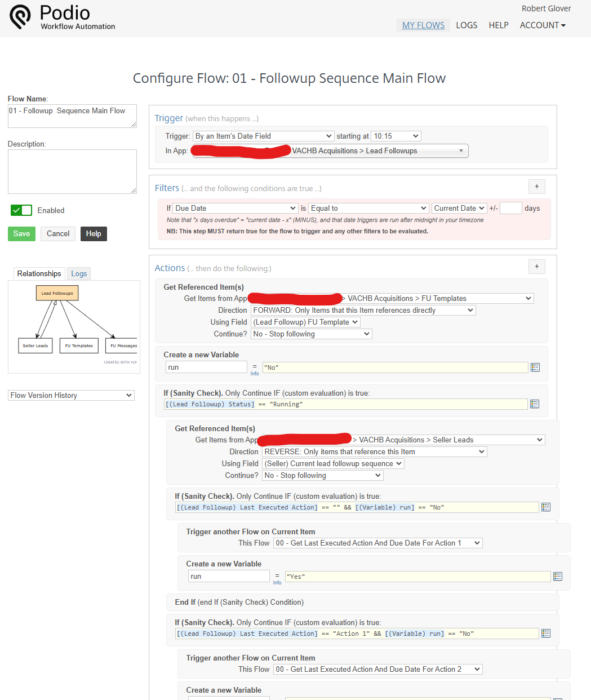Click the days offset input field
Viewport: 591px width, 700px height.
point(510,209)
